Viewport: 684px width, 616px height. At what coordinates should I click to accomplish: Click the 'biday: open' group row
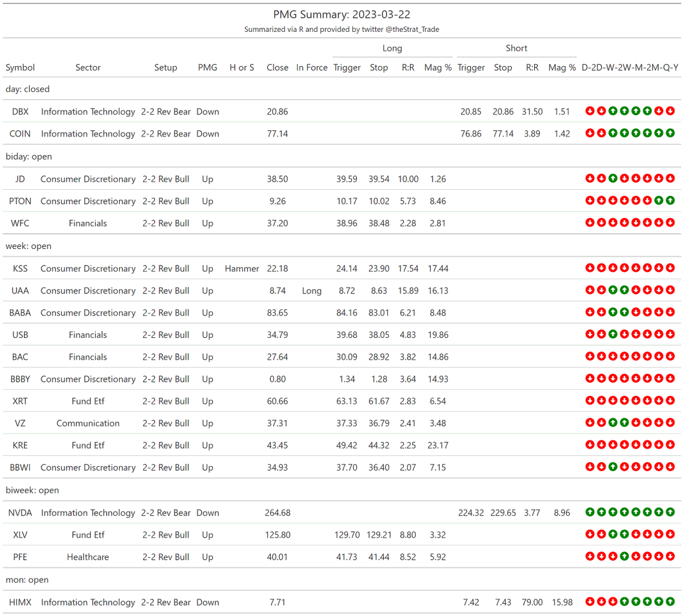point(342,156)
